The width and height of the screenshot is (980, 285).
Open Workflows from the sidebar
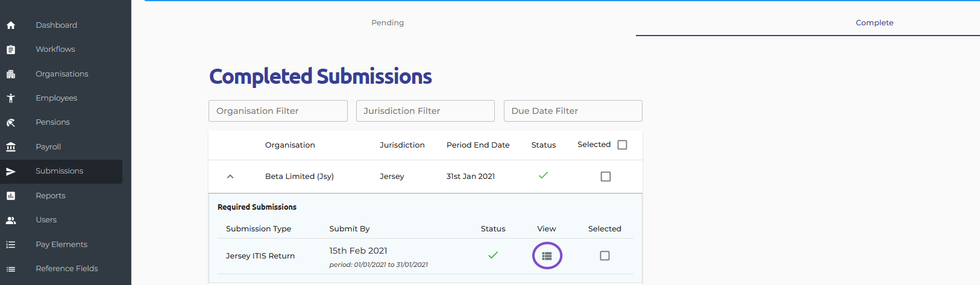(55, 49)
